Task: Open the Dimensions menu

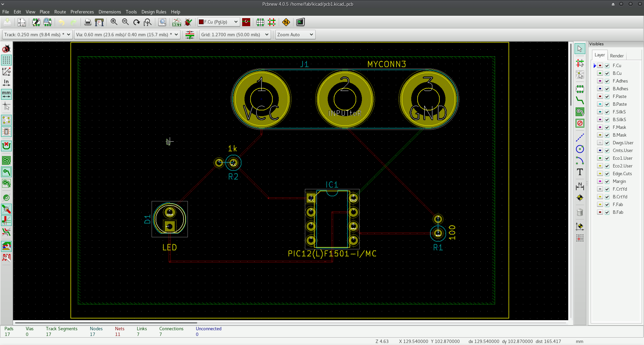Action: (110, 12)
